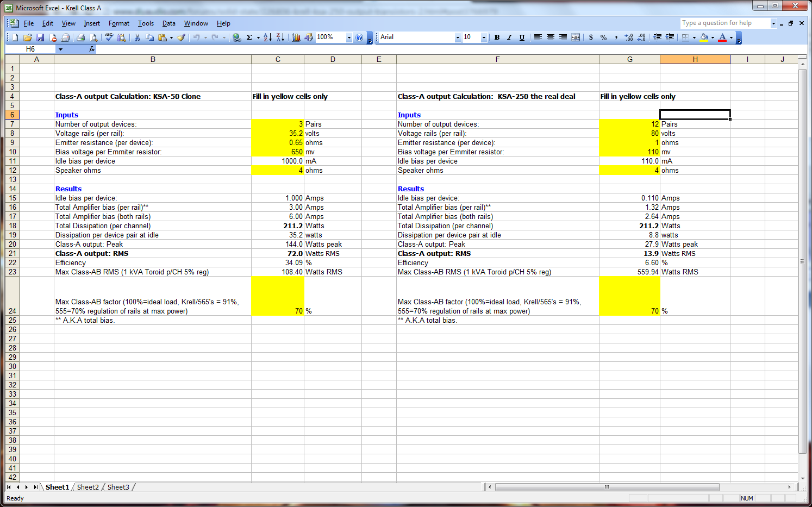Decrease decimal places

(641, 37)
